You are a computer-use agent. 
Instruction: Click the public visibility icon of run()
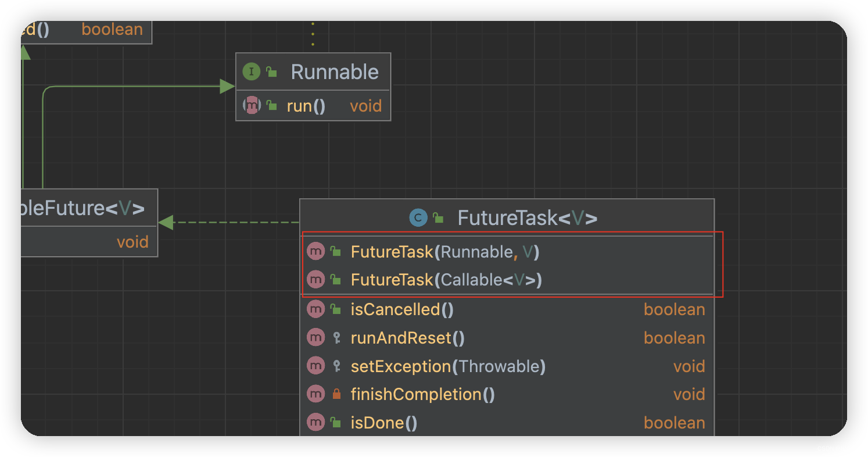click(271, 106)
